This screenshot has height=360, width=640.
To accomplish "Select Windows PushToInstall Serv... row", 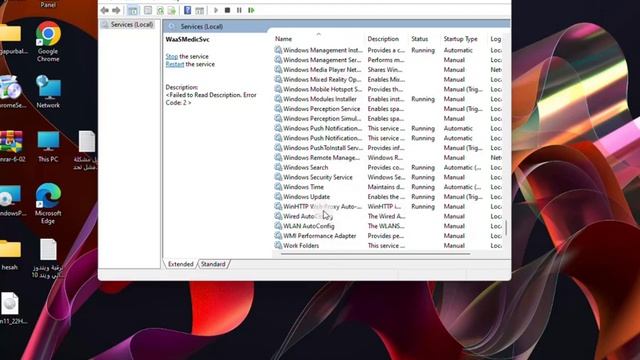I will click(x=387, y=148).
